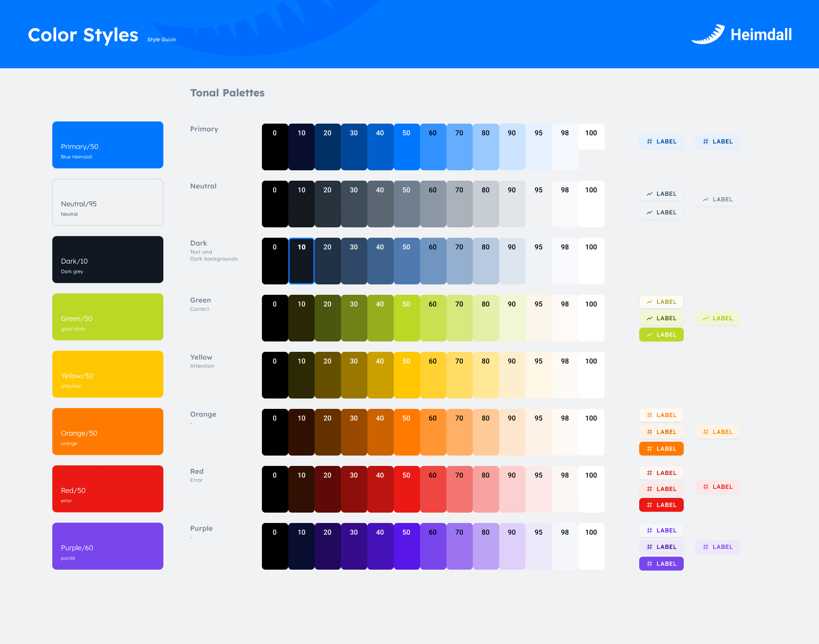Image resolution: width=819 pixels, height=644 pixels.
Task: Pick the Neutral palette 95 swatch
Action: pos(539,204)
